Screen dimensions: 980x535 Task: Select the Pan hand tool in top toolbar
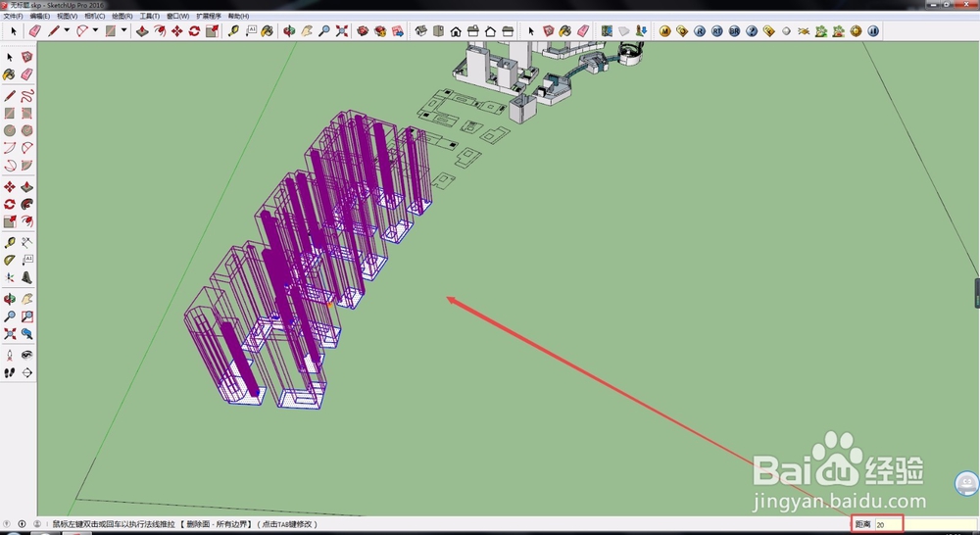pyautogui.click(x=307, y=30)
